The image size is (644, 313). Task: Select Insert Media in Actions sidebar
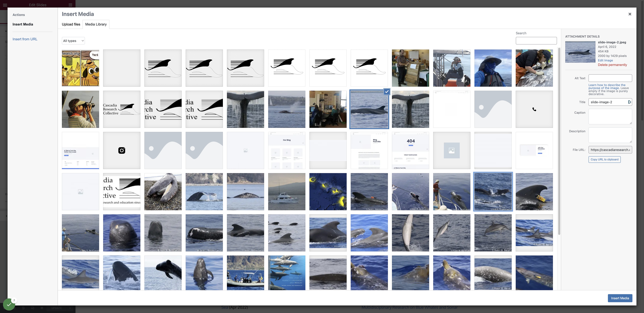point(23,24)
